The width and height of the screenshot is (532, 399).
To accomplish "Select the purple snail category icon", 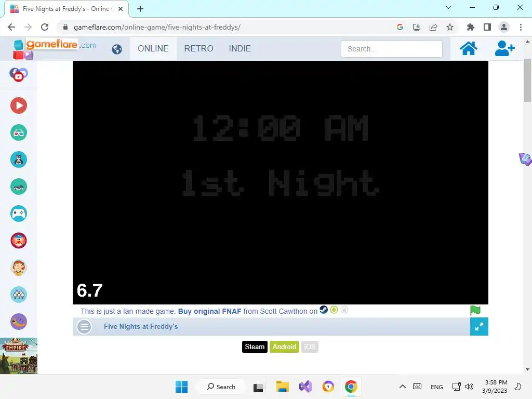I will point(19,322).
